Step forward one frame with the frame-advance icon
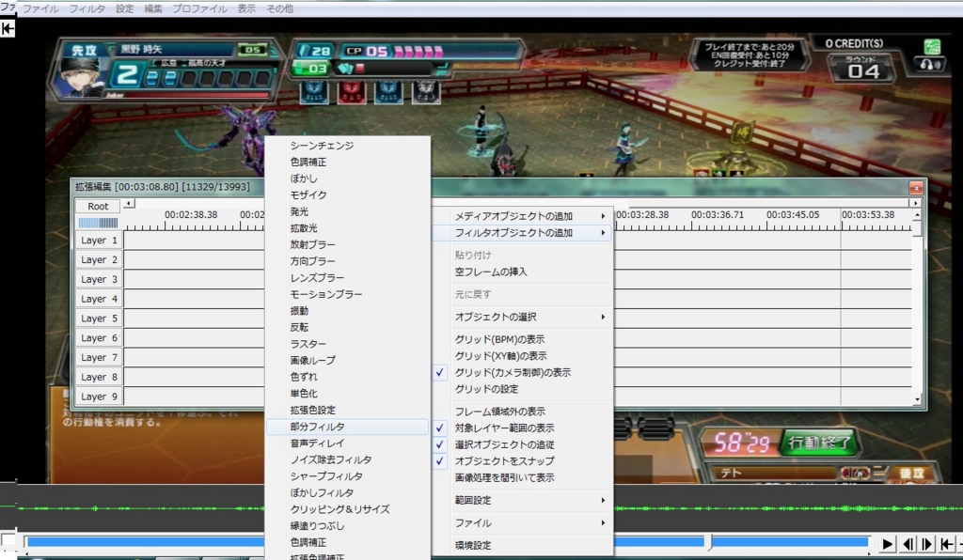Screen dimensions: 963x560 tap(926, 543)
